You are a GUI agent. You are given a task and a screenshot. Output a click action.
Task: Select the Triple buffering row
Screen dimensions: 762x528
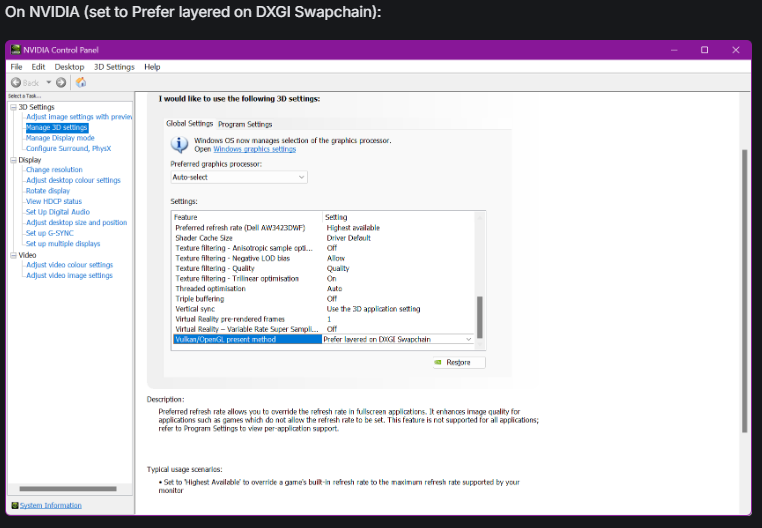pyautogui.click(x=323, y=299)
